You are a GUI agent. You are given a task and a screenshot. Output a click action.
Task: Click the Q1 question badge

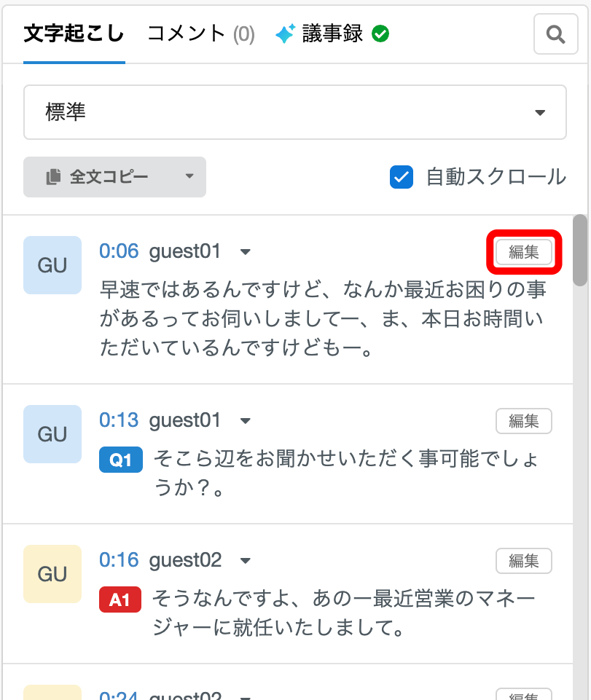pos(121,460)
